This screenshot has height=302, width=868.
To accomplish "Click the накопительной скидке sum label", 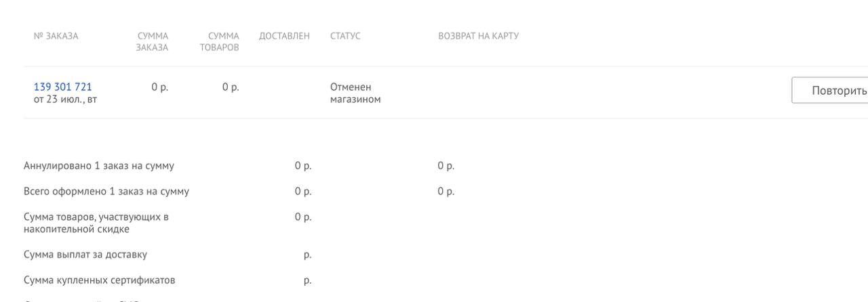I will tap(96, 223).
